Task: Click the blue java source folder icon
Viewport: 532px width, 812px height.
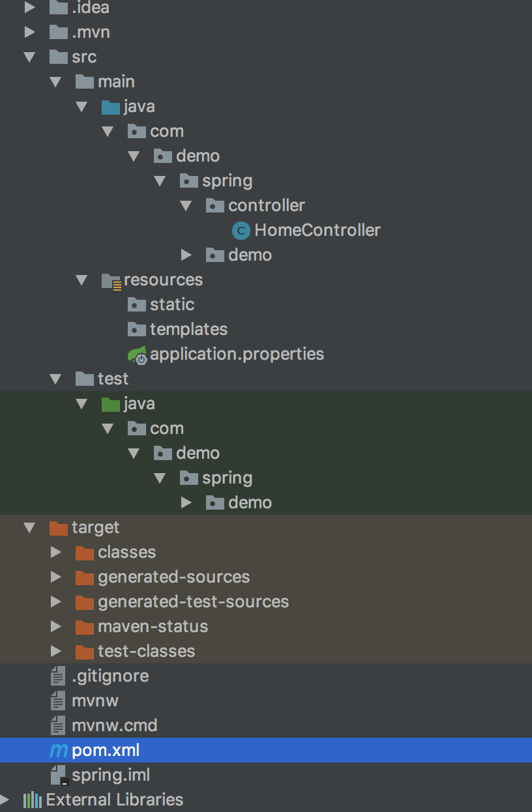Action: (111, 106)
